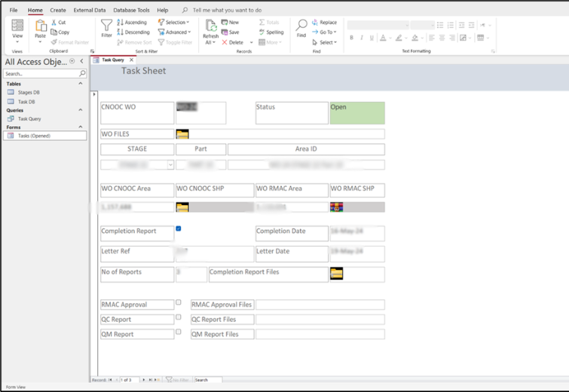Open Stages DB table from navigation pane

(29, 93)
